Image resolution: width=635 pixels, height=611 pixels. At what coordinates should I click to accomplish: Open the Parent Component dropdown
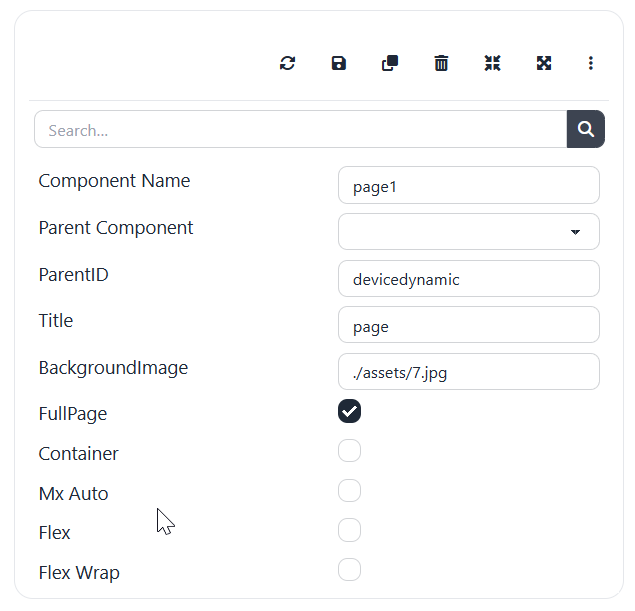click(x=469, y=231)
